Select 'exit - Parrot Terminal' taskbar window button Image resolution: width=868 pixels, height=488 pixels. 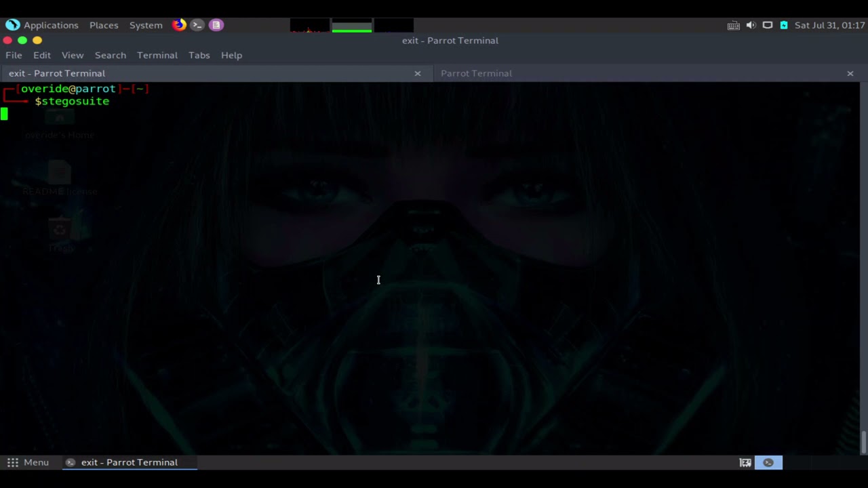[x=129, y=462]
